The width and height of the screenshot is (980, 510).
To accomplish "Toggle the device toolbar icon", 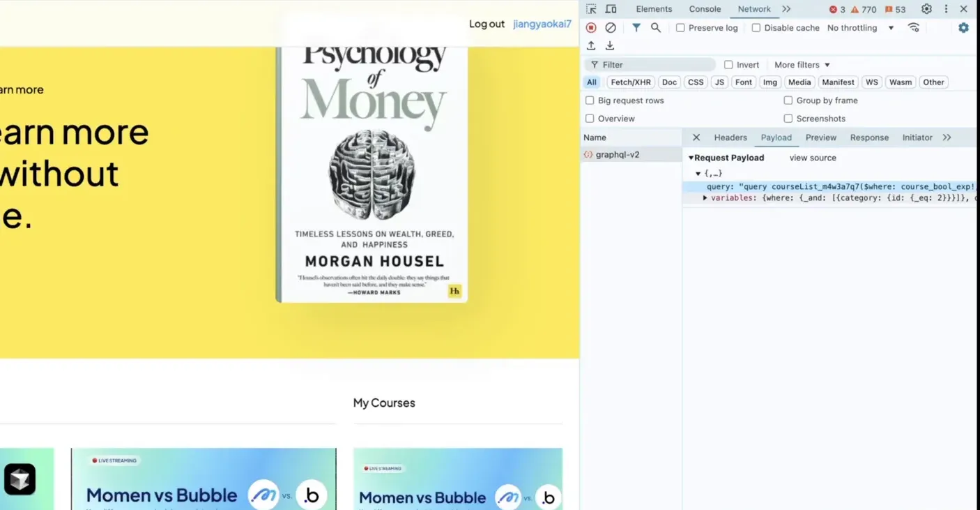I will coord(611,9).
